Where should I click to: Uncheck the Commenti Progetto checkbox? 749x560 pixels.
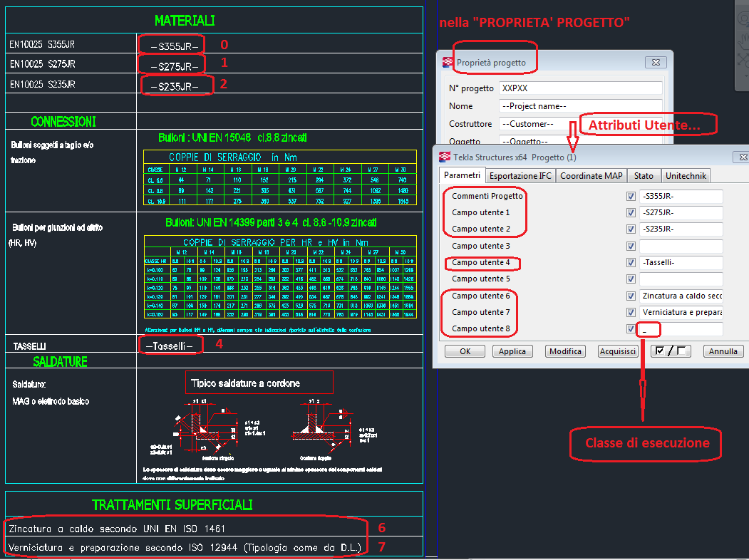[x=631, y=196]
